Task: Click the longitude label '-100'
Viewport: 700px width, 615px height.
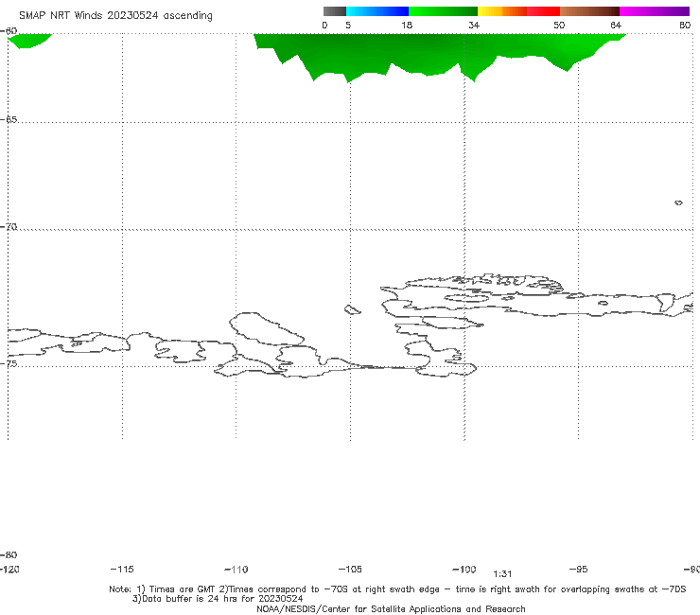Action: pos(464,570)
